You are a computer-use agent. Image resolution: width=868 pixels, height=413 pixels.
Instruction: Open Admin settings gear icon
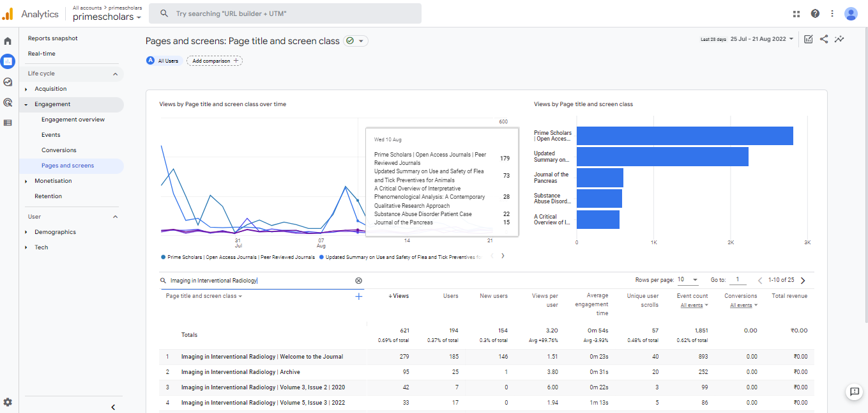(8, 402)
